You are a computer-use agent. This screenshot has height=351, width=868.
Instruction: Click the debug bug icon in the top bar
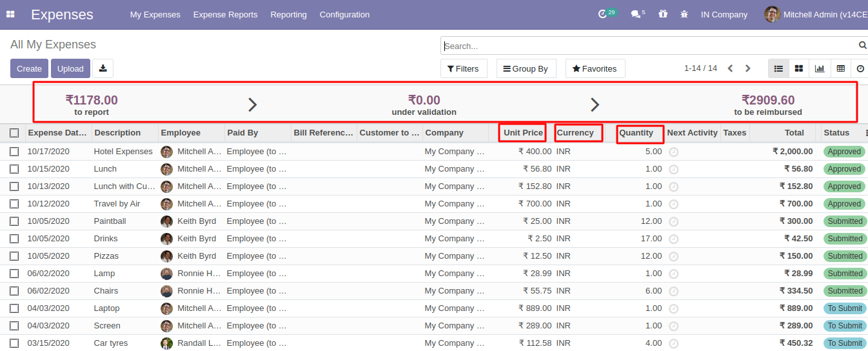coord(684,14)
